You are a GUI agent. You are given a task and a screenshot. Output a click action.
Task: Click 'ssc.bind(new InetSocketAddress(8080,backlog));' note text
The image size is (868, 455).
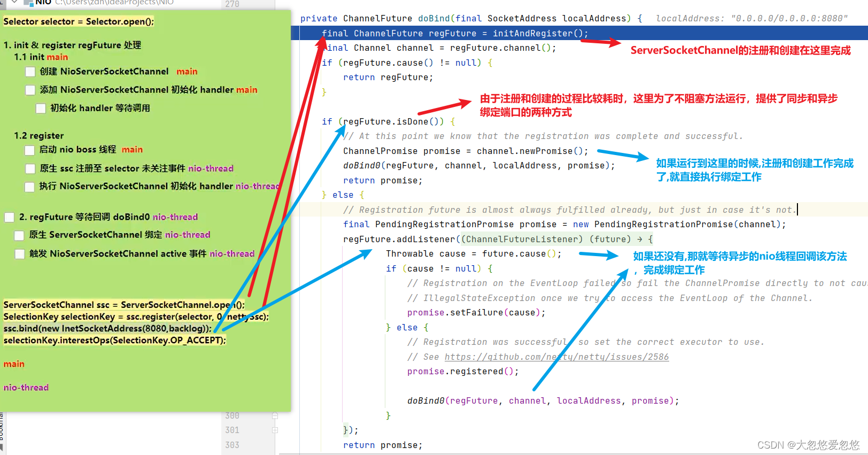[107, 328]
